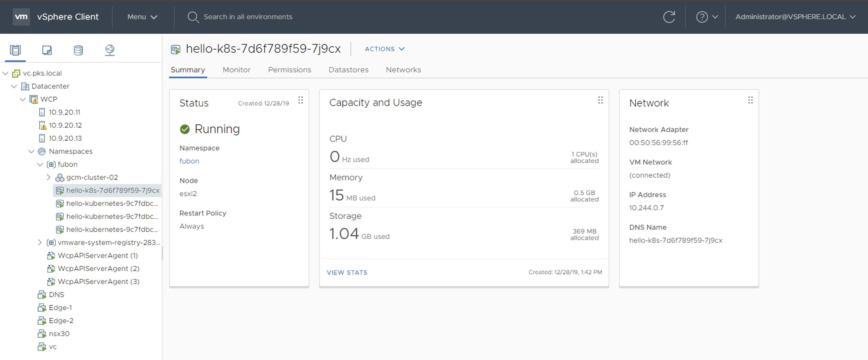Open VIEW STATS link
The image size is (868, 360).
347,272
